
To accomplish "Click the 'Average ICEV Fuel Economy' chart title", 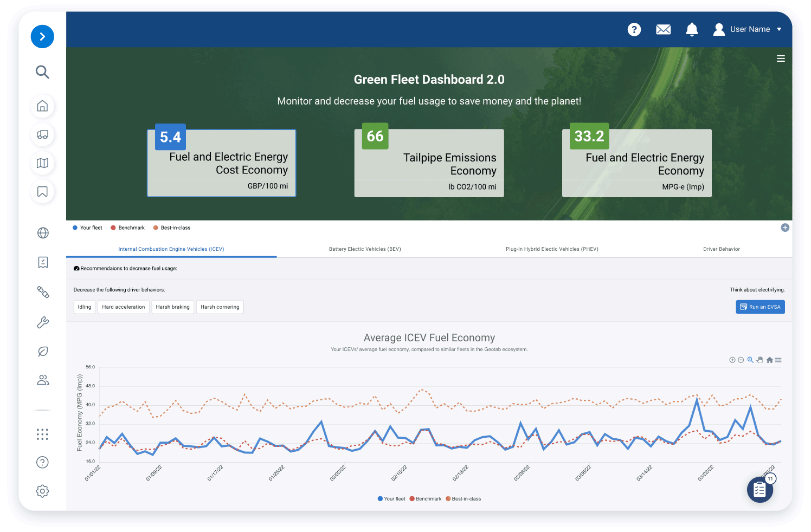I will [x=429, y=338].
